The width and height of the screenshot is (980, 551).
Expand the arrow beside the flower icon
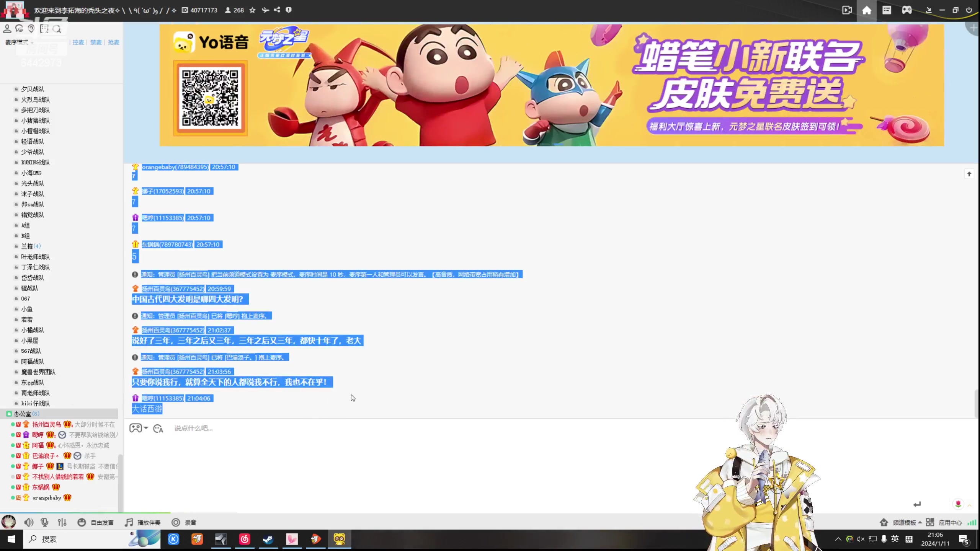(970, 505)
